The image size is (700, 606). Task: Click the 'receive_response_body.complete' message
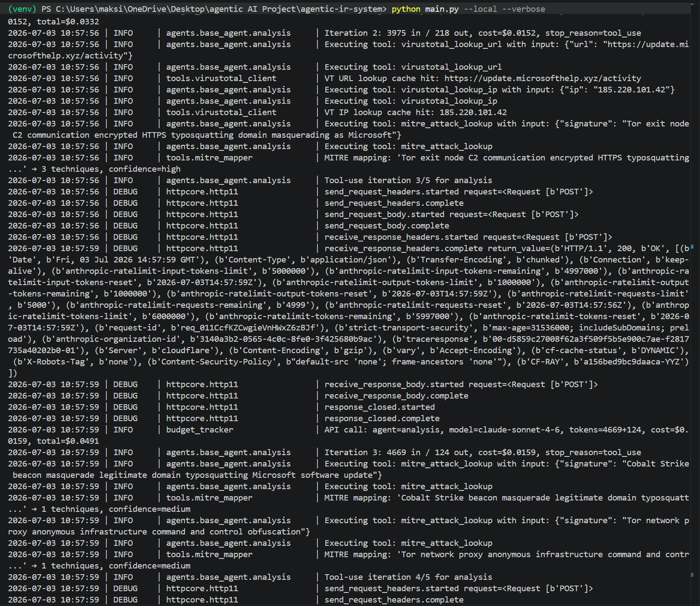tap(396, 395)
